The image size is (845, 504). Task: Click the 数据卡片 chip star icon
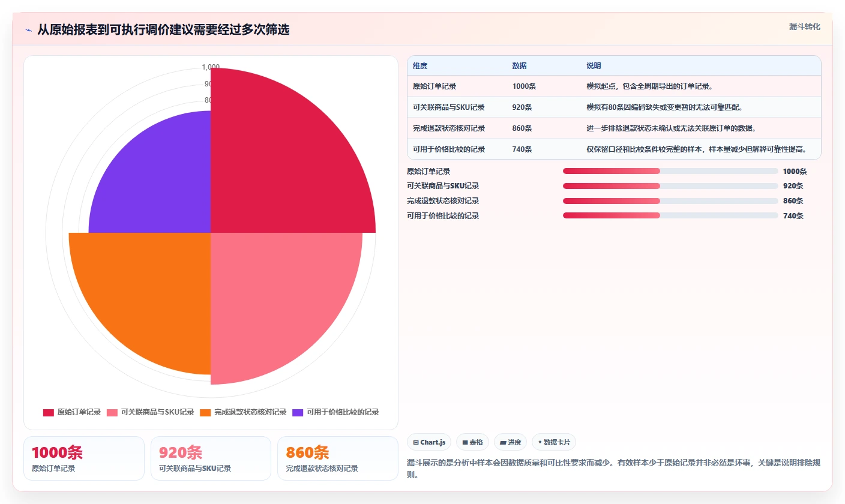coord(540,442)
